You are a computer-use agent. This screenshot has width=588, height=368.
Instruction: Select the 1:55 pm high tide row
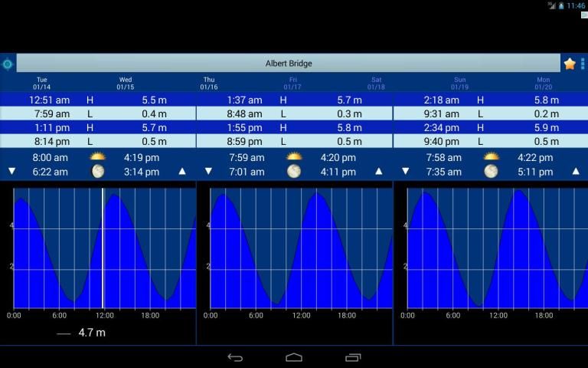[294, 127]
